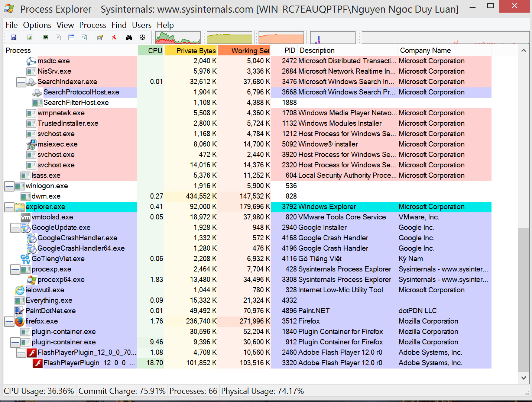Click the binoculars Find Handle icon
Screen dimensions: 532x402
129,38
